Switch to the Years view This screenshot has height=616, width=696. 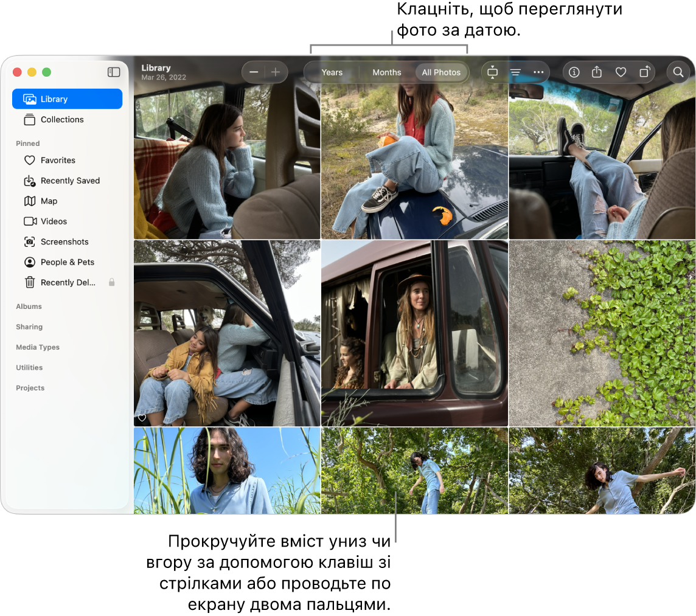coord(332,72)
